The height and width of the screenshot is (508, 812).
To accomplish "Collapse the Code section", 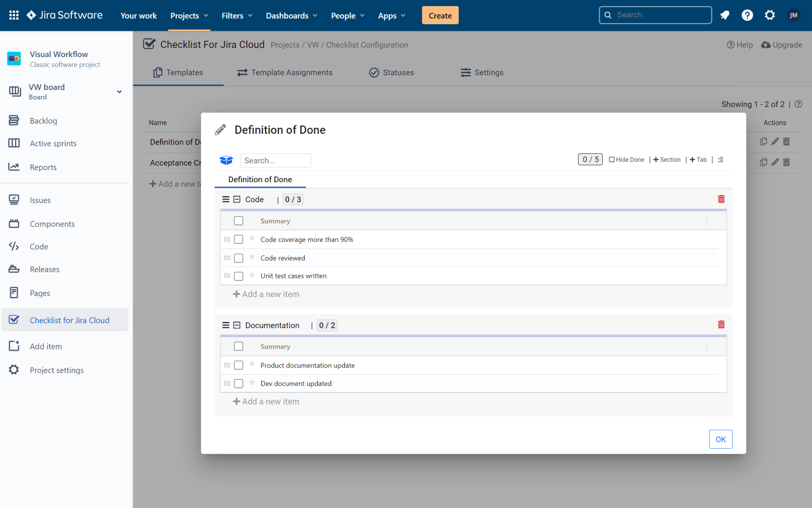I will pyautogui.click(x=237, y=199).
